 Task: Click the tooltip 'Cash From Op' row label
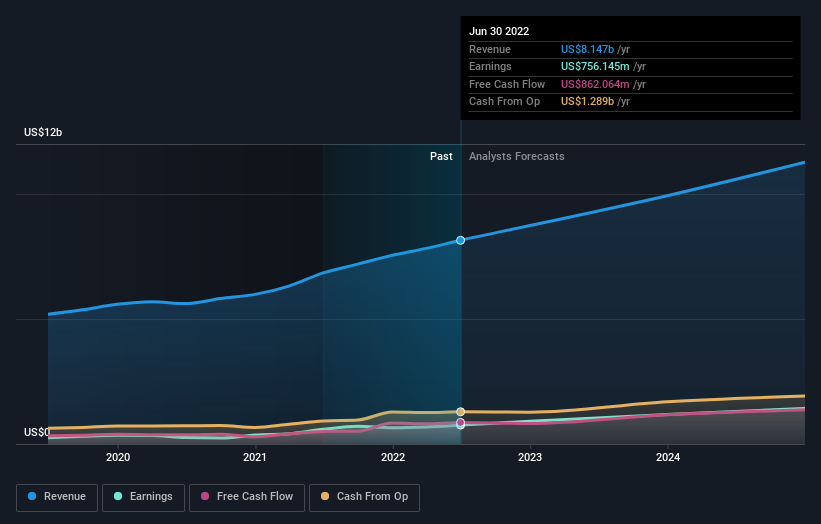point(504,102)
